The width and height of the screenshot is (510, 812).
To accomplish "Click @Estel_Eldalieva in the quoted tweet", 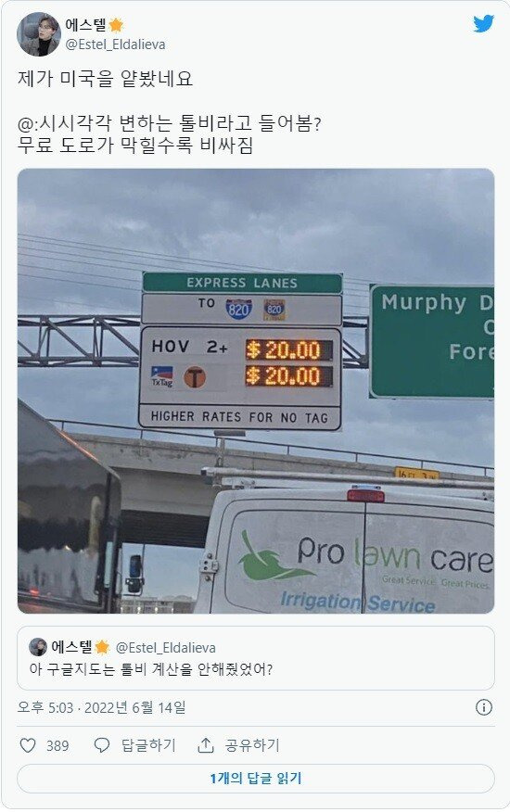I will (165, 647).
